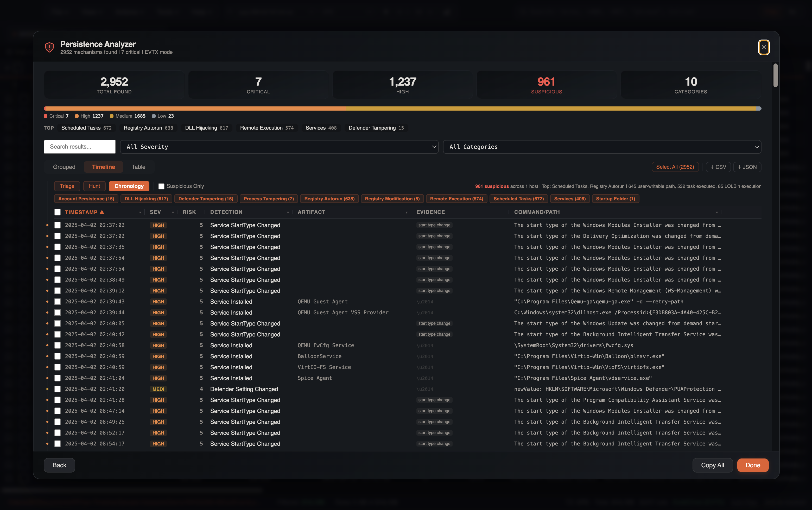
Task: Click the Medium yellow legend swatch
Action: point(112,116)
